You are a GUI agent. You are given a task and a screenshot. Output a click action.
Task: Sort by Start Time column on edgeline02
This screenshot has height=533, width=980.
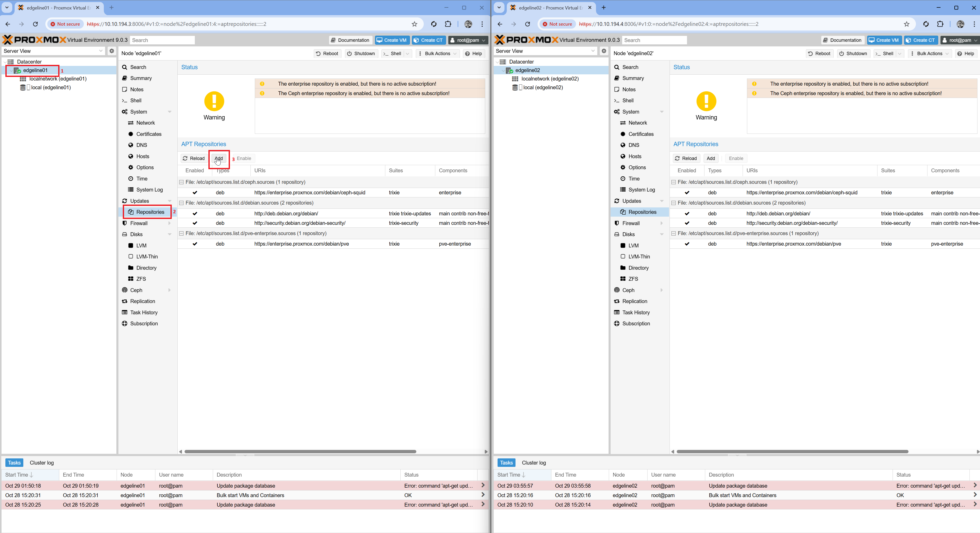click(522, 475)
